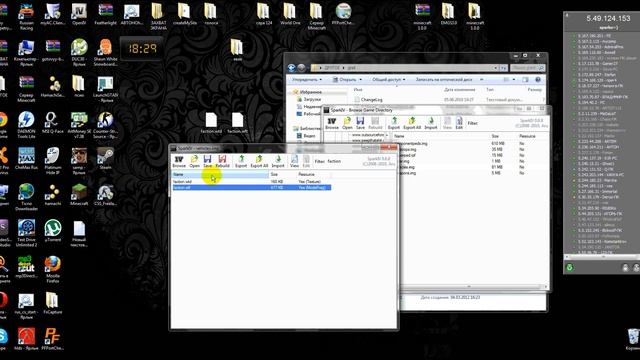Screen dimensions: 640x360
Task: Select the Steam desktop icon
Action: click(x=105, y=158)
